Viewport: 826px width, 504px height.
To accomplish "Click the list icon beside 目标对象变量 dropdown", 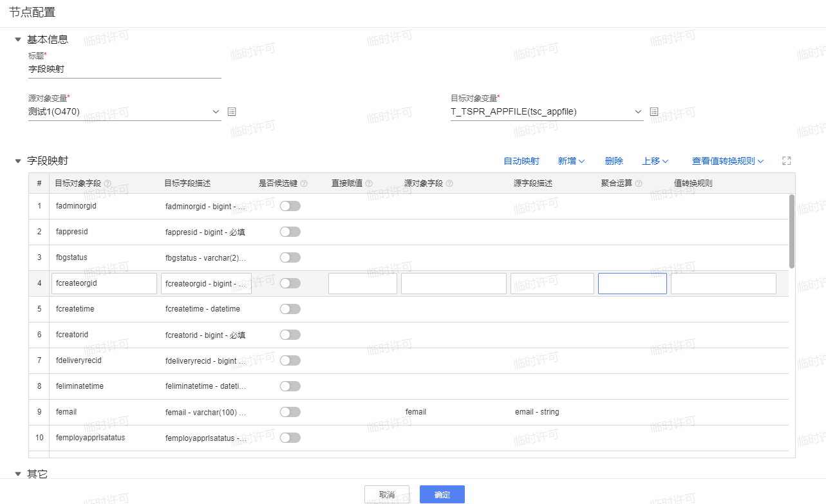I will tap(654, 112).
